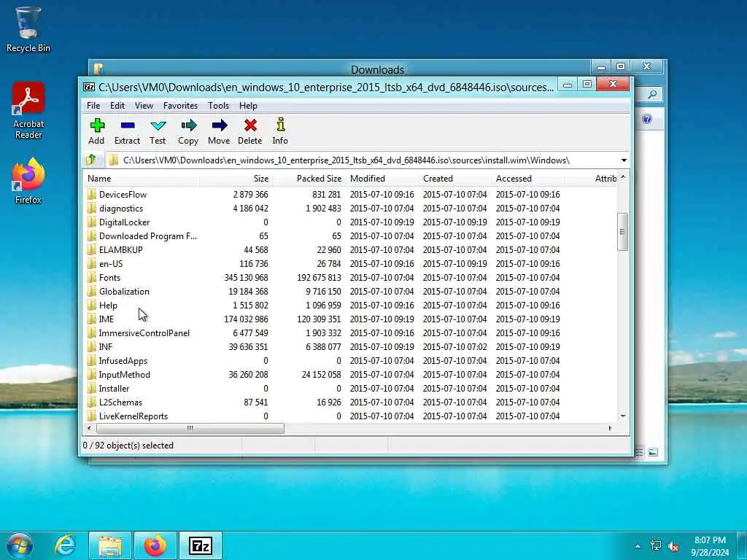
Task: Click the Extract toolbar icon
Action: tap(127, 125)
